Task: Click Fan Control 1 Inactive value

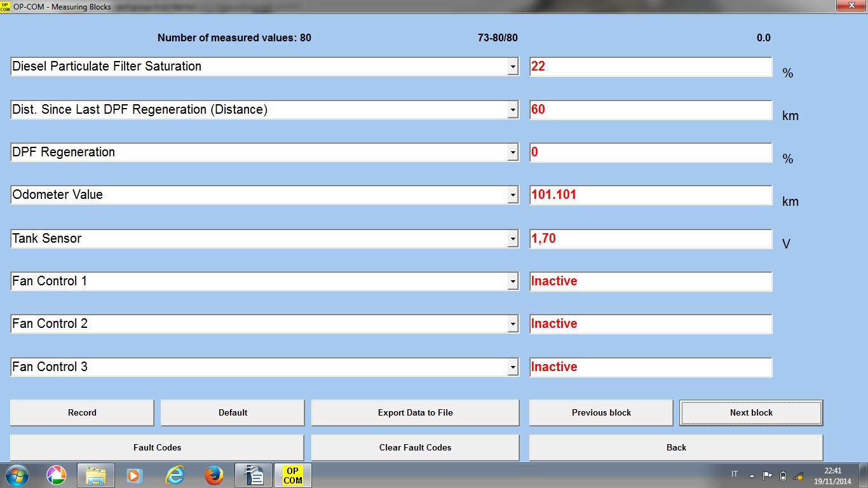Action: pyautogui.click(x=651, y=281)
